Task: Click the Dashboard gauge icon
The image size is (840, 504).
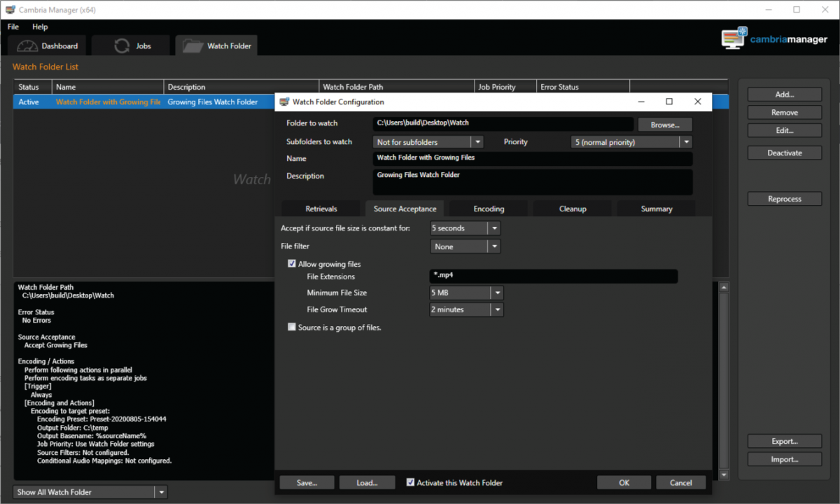Action: [x=27, y=46]
